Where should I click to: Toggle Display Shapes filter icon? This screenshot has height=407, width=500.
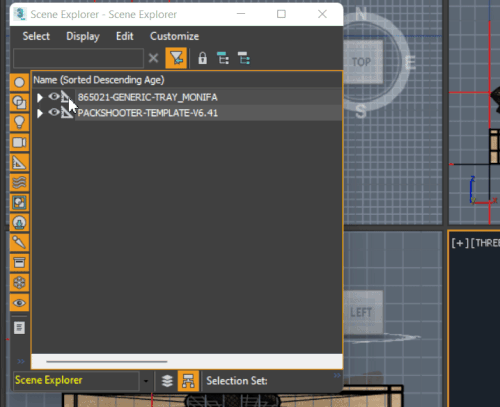(19, 102)
